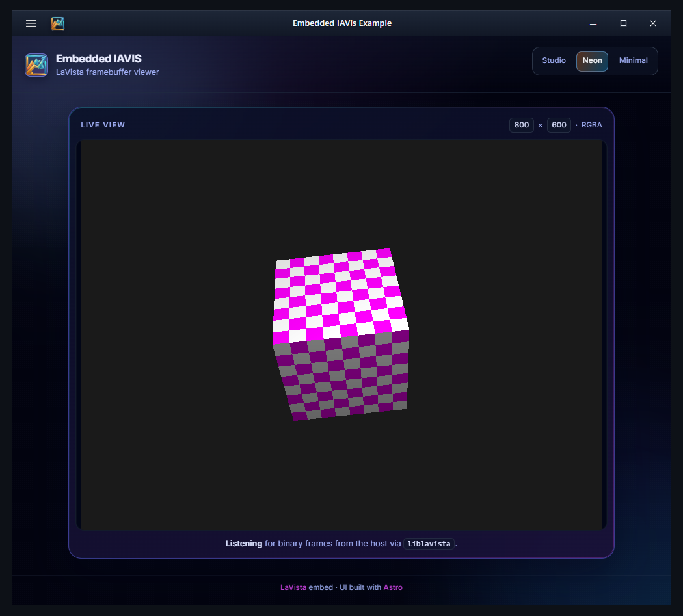This screenshot has width=683, height=616.
Task: Click the app icon in title bar
Action: click(58, 23)
